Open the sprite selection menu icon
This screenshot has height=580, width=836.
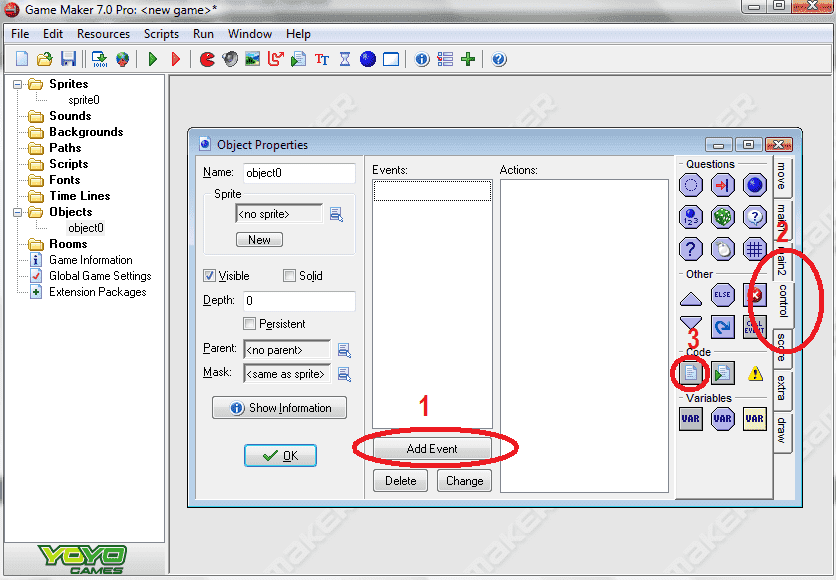pyautogui.click(x=336, y=214)
